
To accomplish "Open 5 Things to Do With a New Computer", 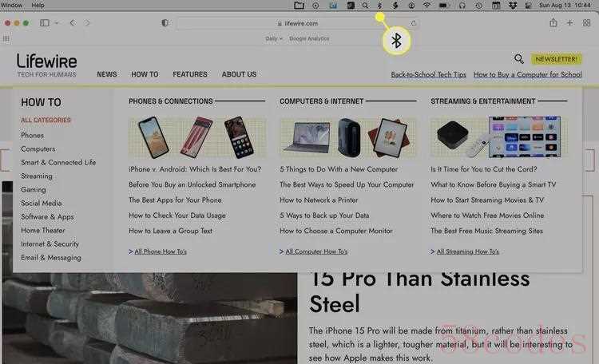I will click(339, 169).
